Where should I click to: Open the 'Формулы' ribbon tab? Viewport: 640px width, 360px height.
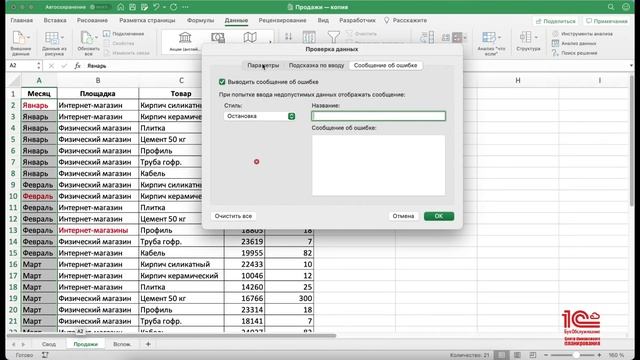(200, 20)
